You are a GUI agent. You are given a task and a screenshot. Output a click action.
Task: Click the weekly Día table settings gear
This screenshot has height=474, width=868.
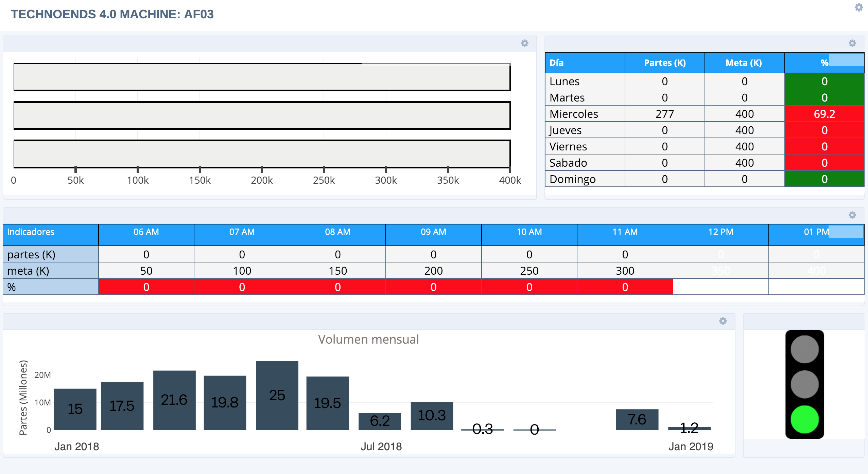coord(852,43)
